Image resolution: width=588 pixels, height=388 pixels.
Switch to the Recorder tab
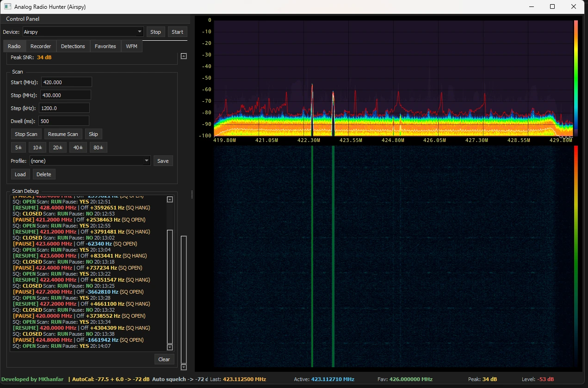tap(41, 46)
